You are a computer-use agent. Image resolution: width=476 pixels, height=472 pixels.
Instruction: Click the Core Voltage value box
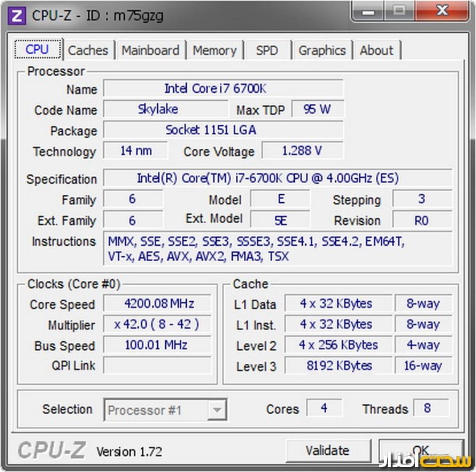pyautogui.click(x=302, y=151)
